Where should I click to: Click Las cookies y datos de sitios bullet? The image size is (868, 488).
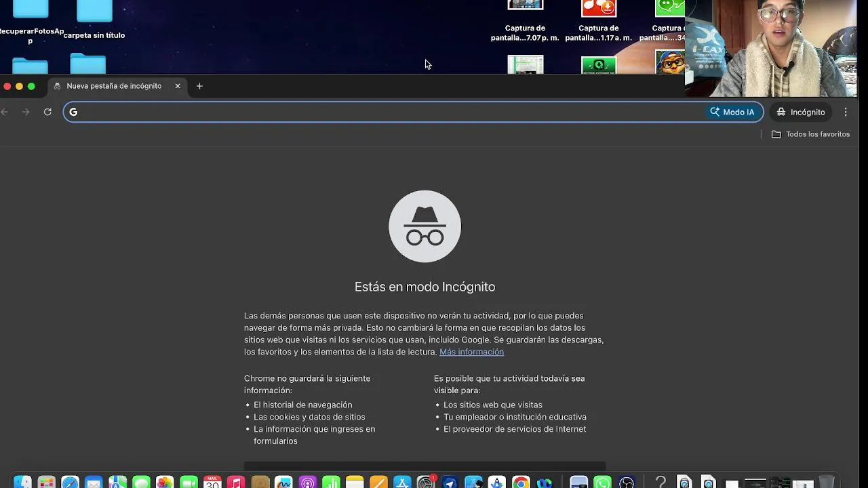[309, 417]
